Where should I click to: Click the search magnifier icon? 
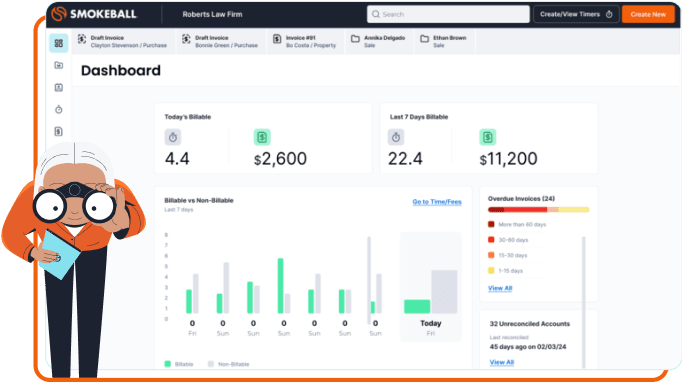pyautogui.click(x=376, y=14)
